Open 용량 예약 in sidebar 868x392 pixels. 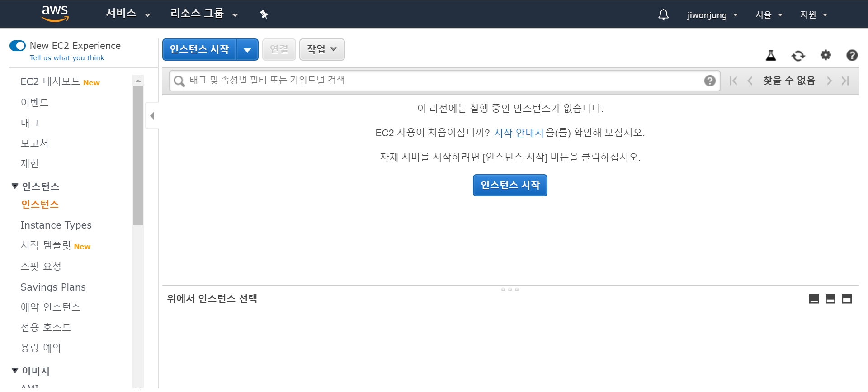[41, 348]
